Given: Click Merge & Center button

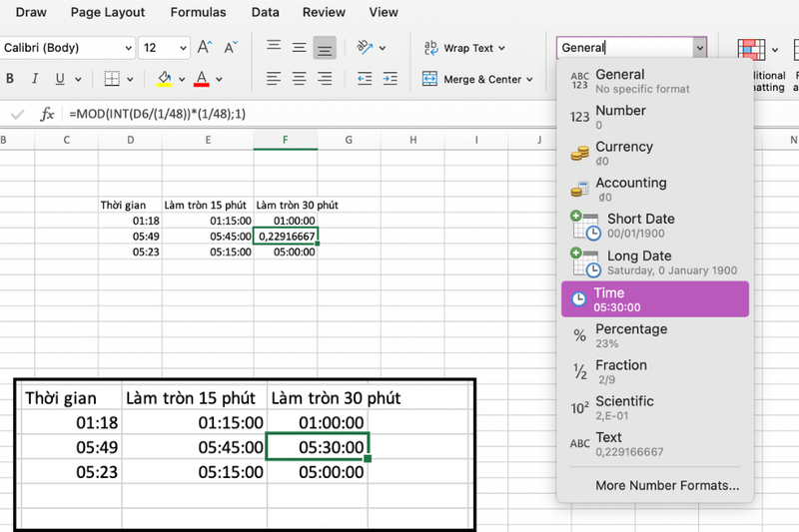Looking at the screenshot, I should coord(471,79).
